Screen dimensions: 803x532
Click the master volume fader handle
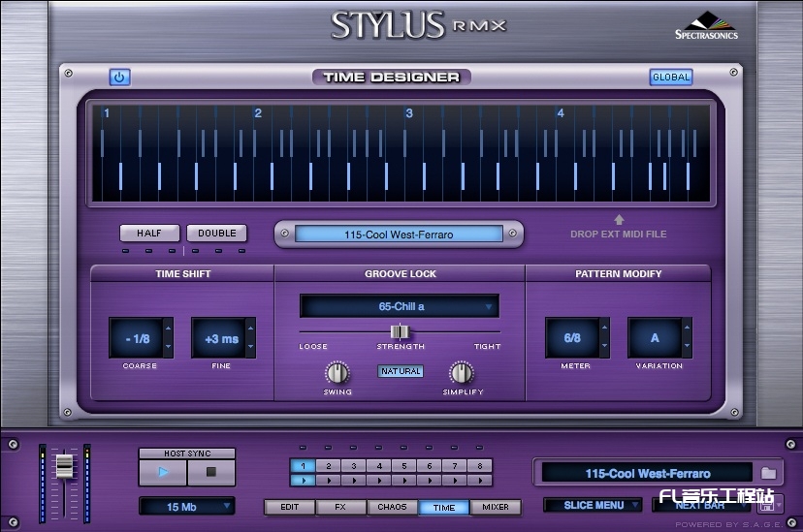tap(65, 465)
